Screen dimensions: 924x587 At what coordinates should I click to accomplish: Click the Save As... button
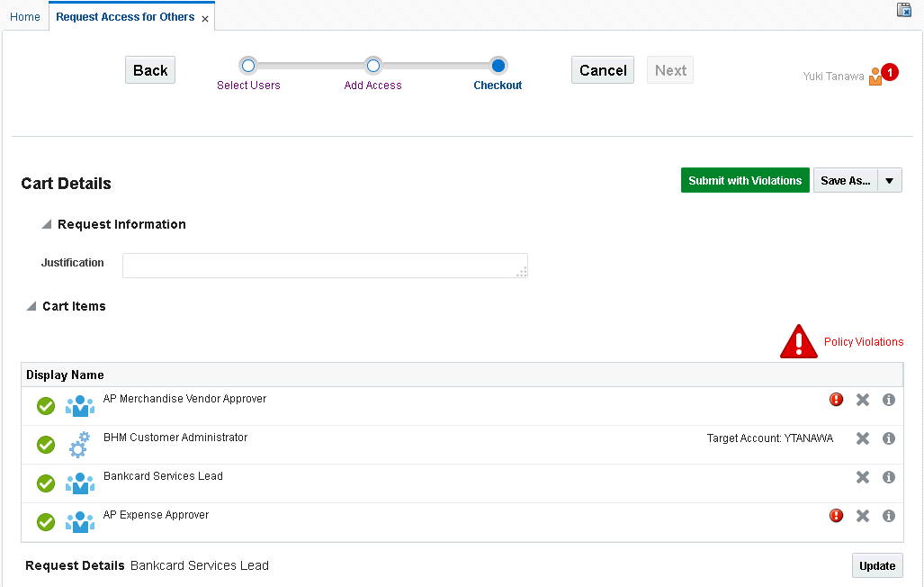[x=846, y=181]
